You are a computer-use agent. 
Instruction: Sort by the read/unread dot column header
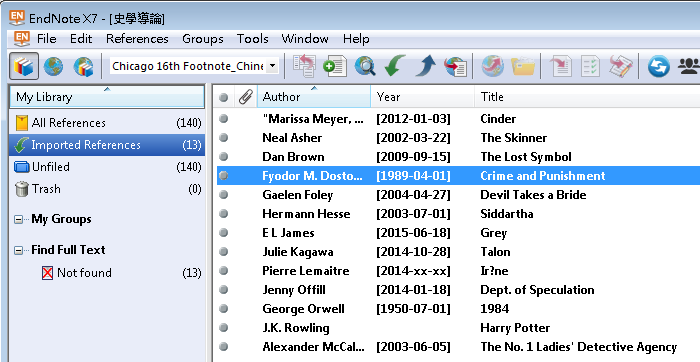224,97
